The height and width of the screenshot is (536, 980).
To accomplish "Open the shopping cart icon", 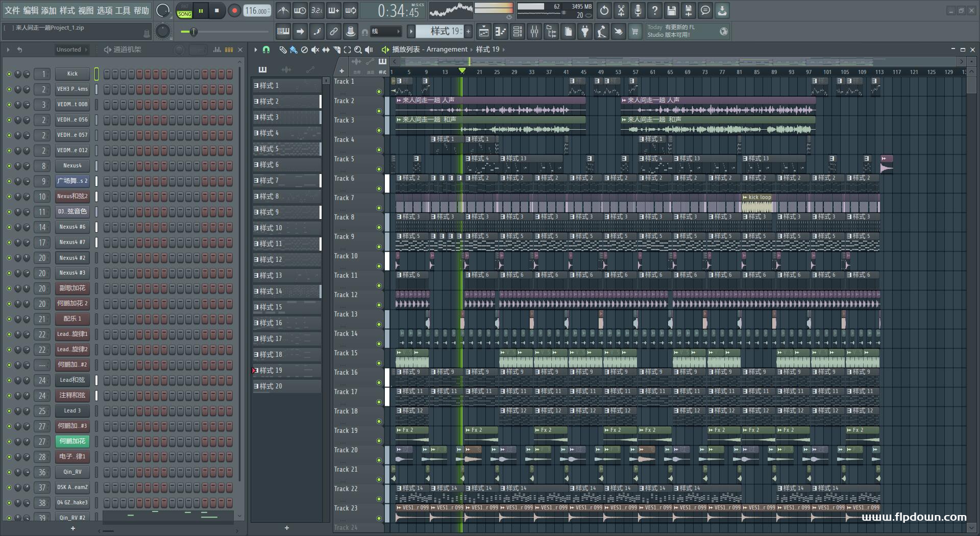I will tap(635, 32).
